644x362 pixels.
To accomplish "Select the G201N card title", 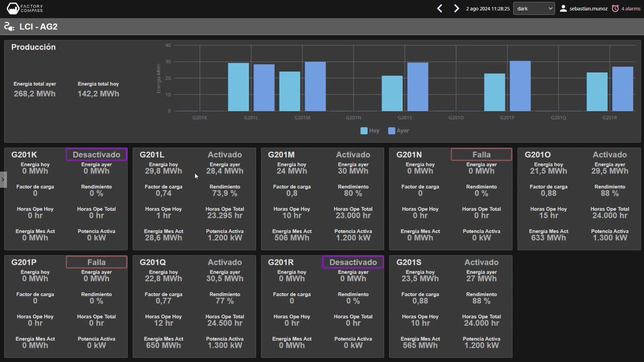I will [x=409, y=155].
